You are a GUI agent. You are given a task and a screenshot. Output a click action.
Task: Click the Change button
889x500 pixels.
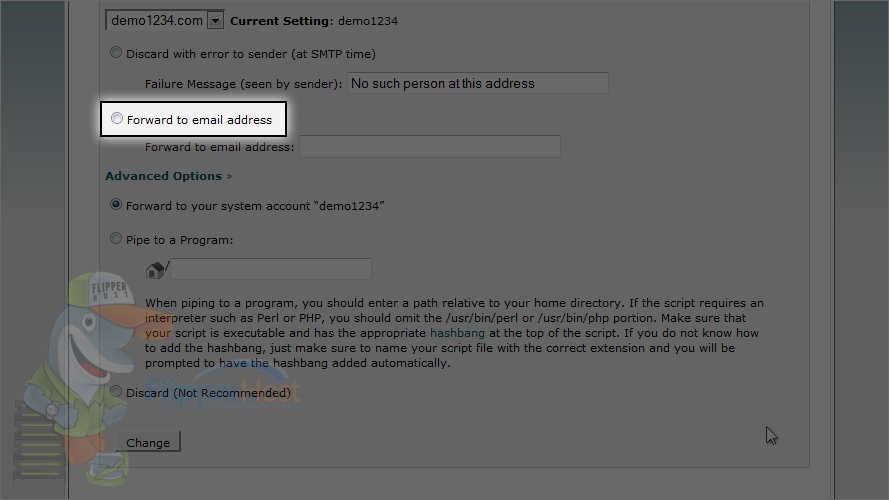(x=148, y=442)
